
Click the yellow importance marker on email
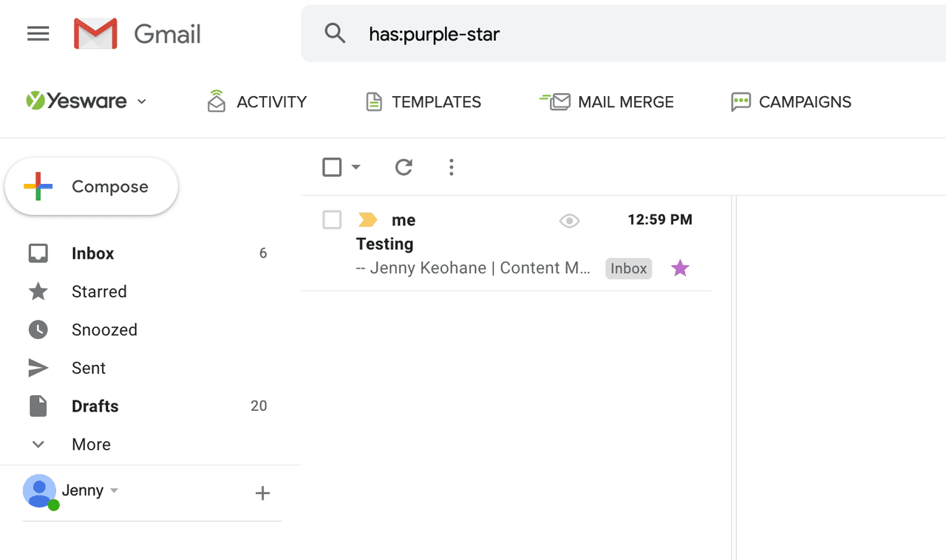(367, 220)
